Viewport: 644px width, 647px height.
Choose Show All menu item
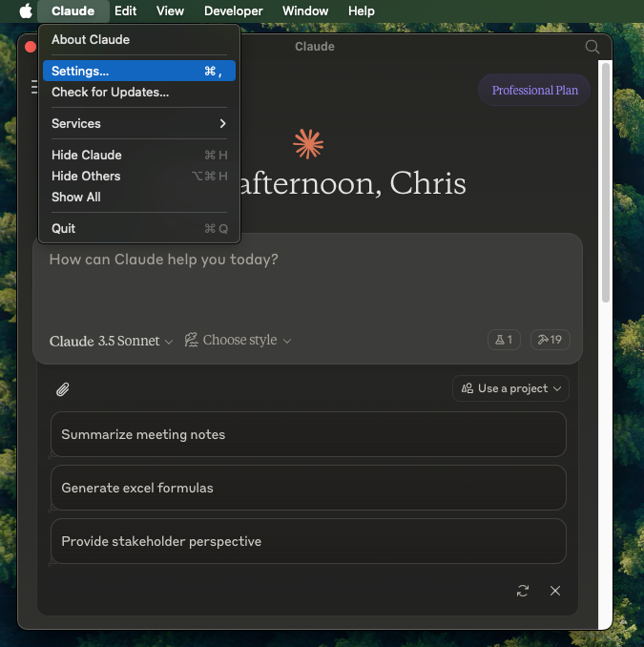139,198
